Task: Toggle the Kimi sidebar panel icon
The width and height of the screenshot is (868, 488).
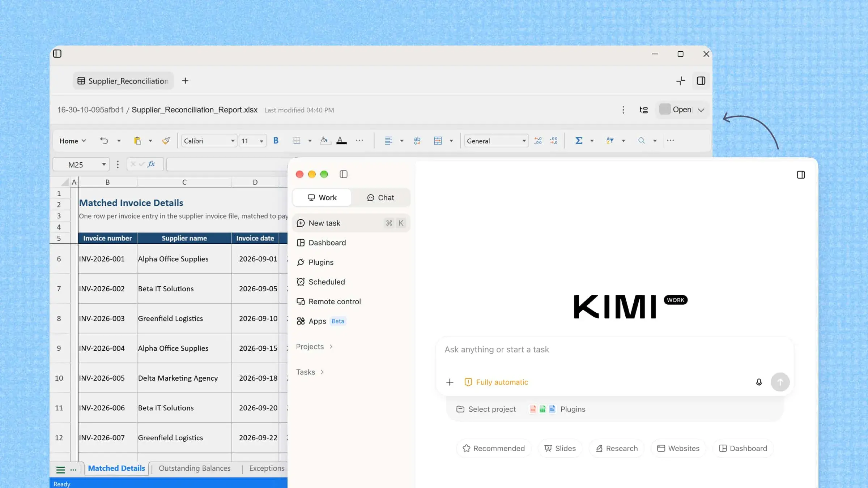Action: tap(344, 174)
